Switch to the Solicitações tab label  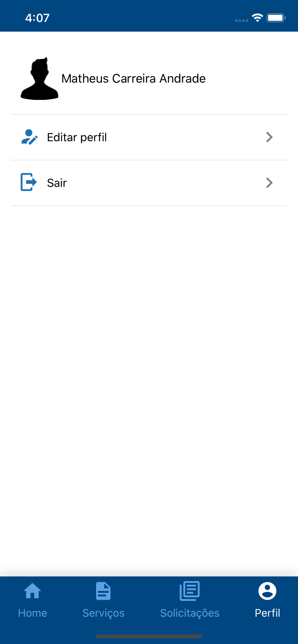point(190,613)
